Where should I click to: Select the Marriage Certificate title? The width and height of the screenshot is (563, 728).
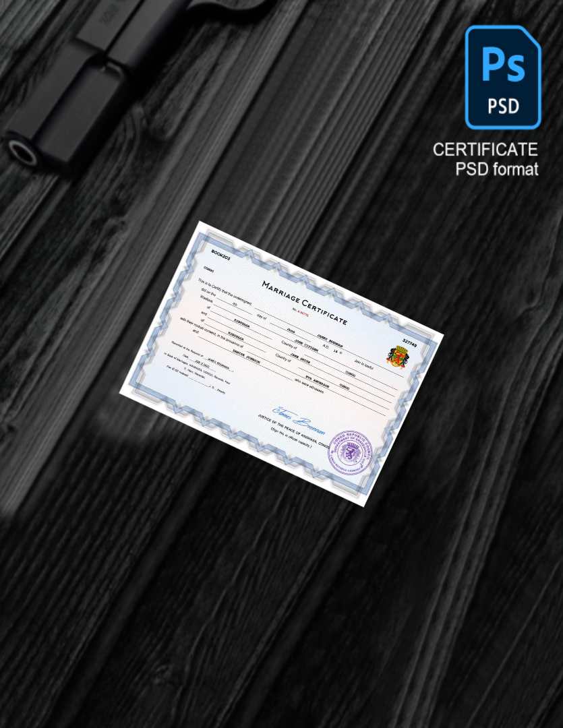pos(304,303)
